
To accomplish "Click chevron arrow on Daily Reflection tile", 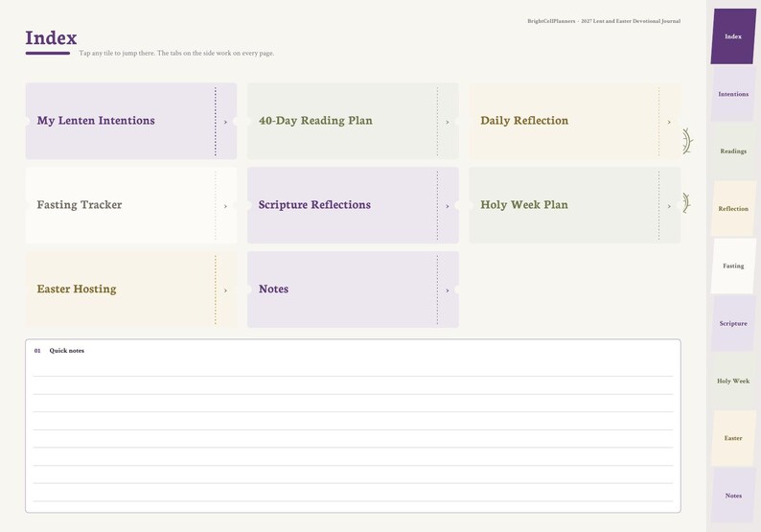I will [x=669, y=122].
